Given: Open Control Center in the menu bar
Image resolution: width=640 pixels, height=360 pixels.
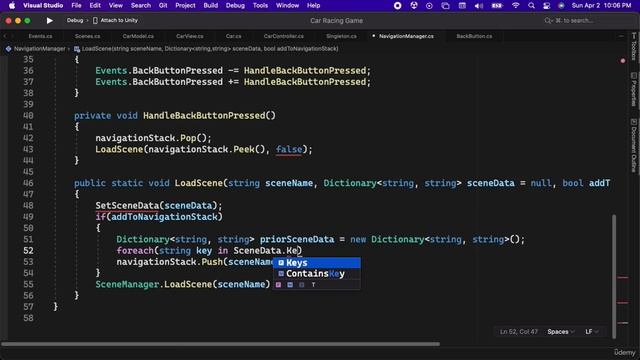Looking at the screenshot, I should pos(547,6).
